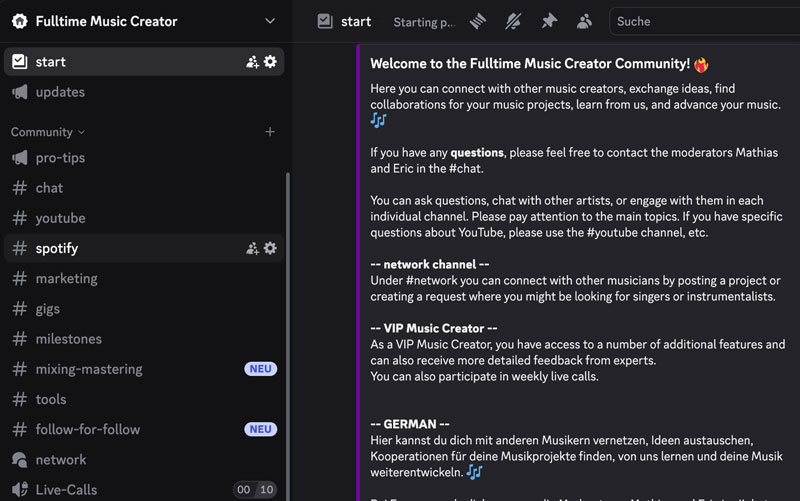Open the Threads icon in header
The image size is (800, 501).
479,21
